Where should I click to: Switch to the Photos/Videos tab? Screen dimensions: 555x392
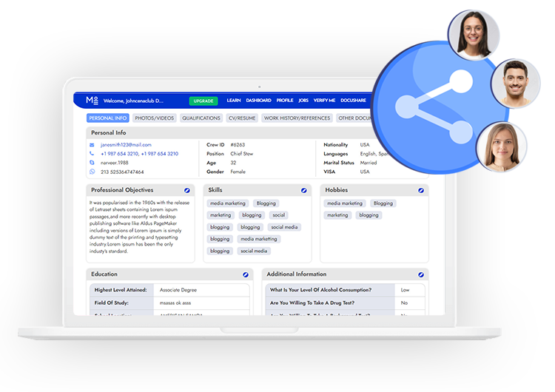point(155,118)
